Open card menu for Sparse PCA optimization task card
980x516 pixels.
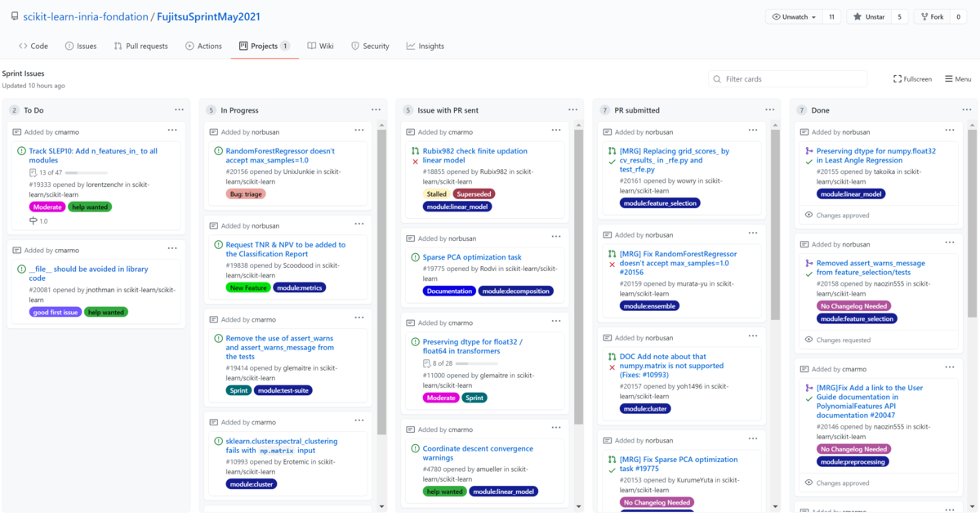(x=557, y=238)
